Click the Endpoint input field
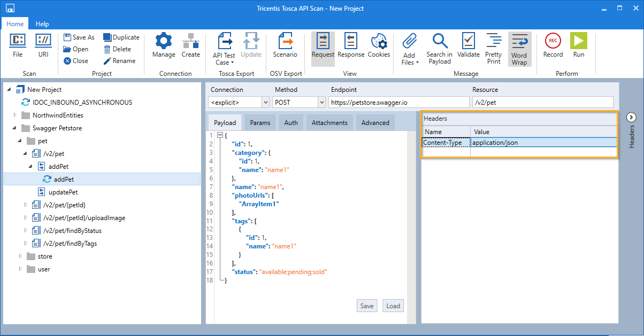Viewport: 644px width, 336px height. pos(398,102)
